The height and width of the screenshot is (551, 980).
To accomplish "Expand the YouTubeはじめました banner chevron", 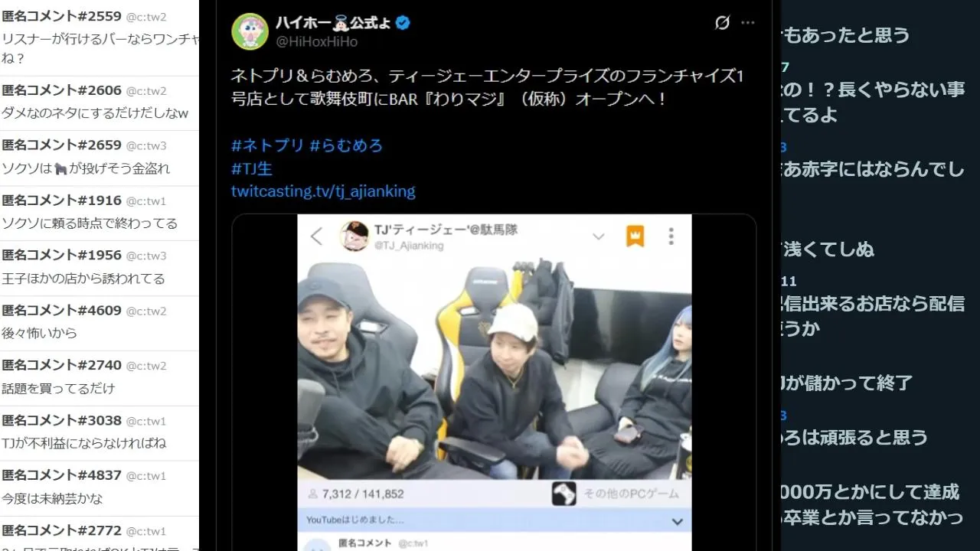I will (x=677, y=521).
